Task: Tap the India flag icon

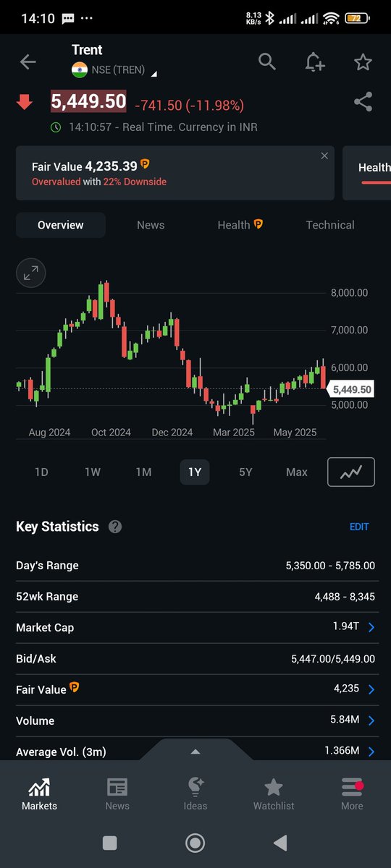Action: 79,70
